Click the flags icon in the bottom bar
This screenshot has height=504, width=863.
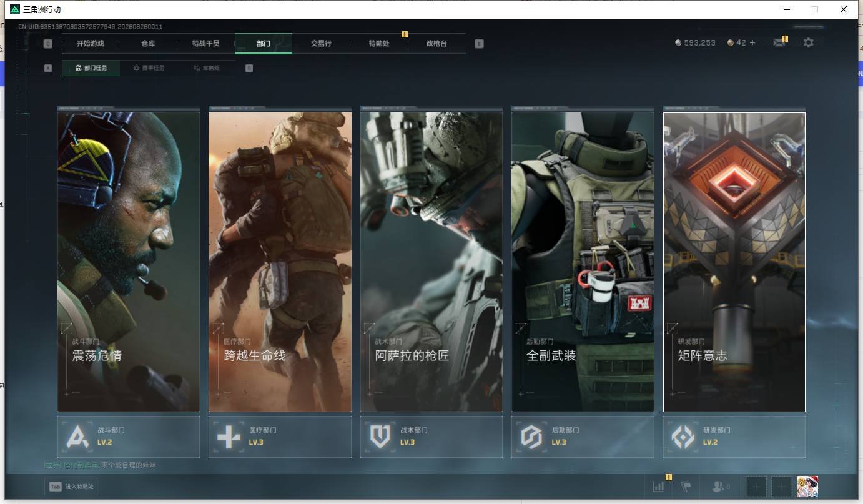point(686,487)
